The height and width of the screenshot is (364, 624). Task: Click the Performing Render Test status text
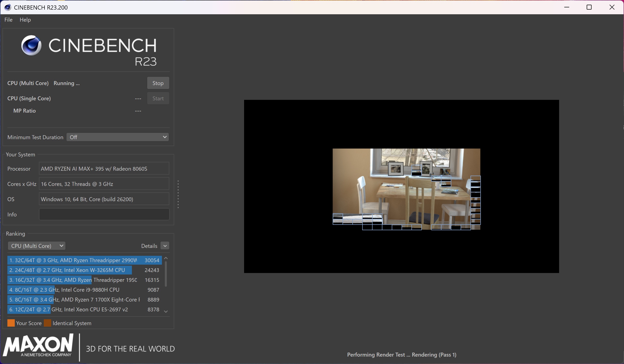point(402,355)
